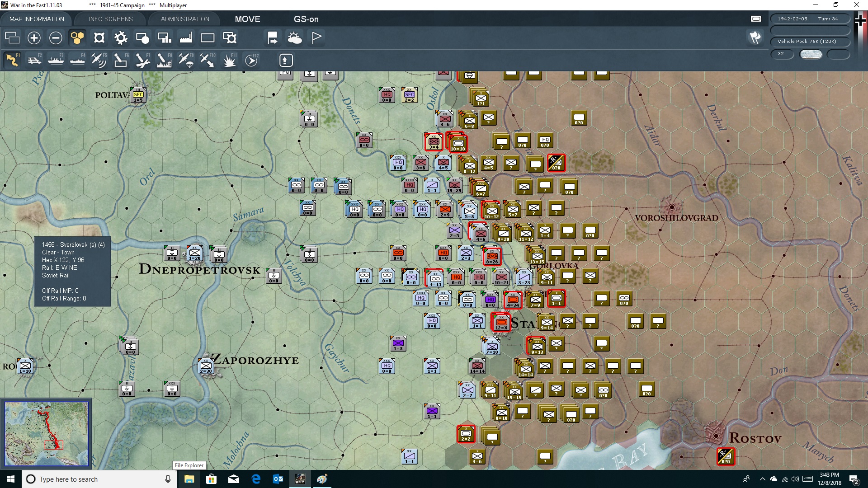868x488 pixels.
Task: Select the 12=X red unit near Stalino
Action: point(501,322)
